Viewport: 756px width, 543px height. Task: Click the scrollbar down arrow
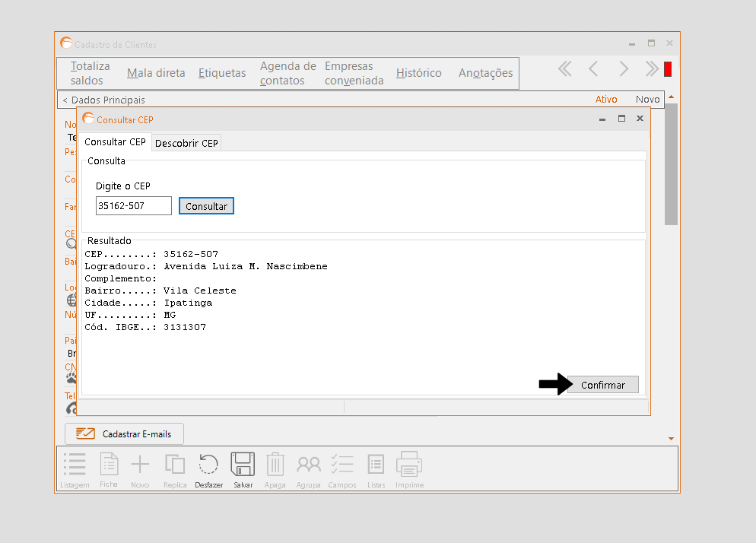coord(671,439)
